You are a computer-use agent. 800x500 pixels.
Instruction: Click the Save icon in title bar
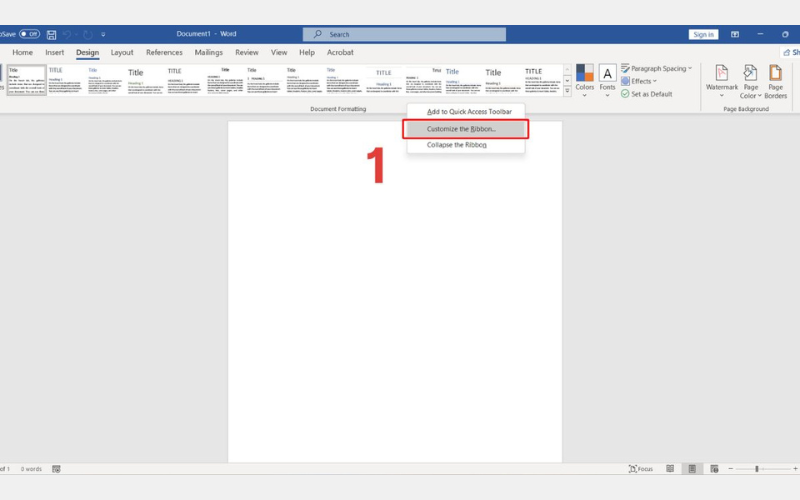51,34
